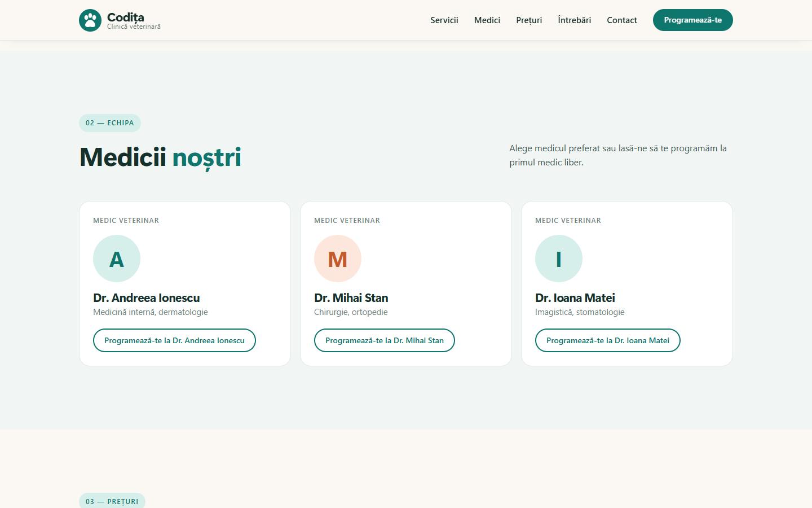Click the Codița paw logo icon

(x=90, y=20)
